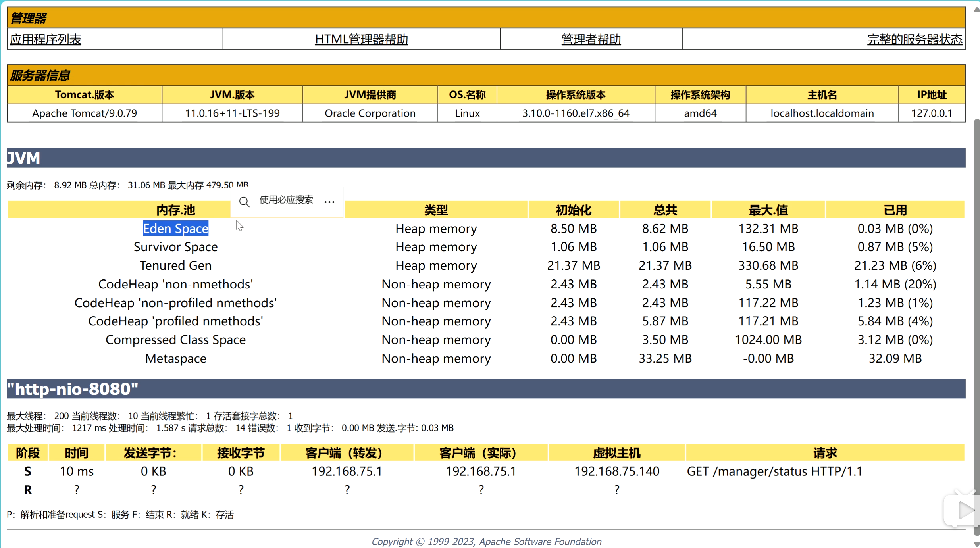The image size is (980, 548).
Task: Click the S stage cell
Action: tap(27, 471)
